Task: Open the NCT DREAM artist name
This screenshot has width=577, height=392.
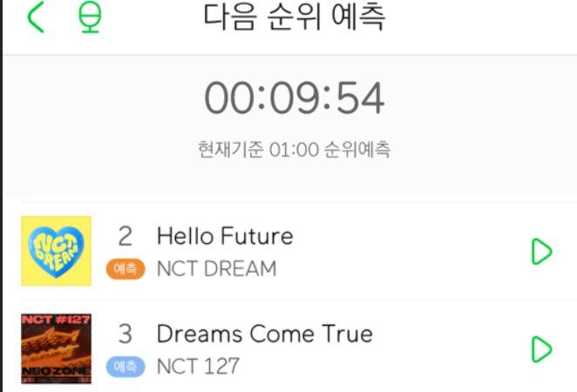Action: [216, 268]
